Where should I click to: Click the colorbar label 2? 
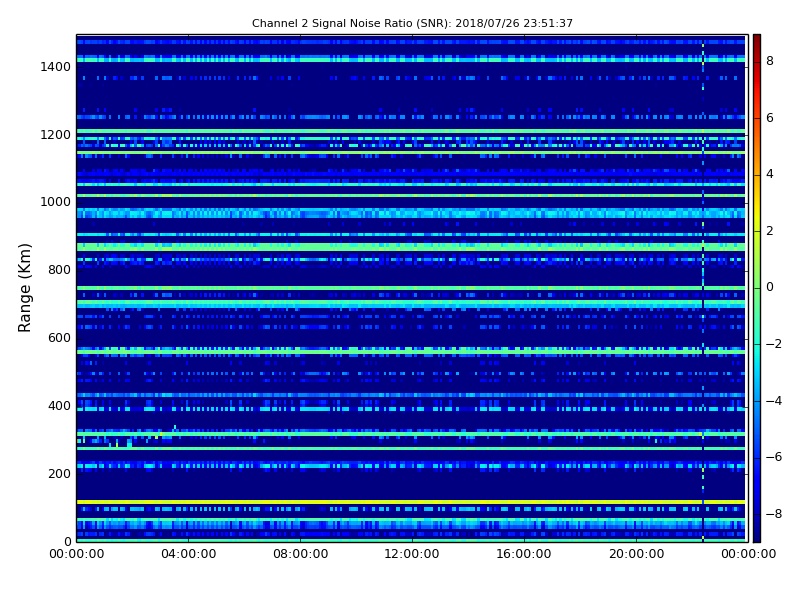pyautogui.click(x=770, y=231)
